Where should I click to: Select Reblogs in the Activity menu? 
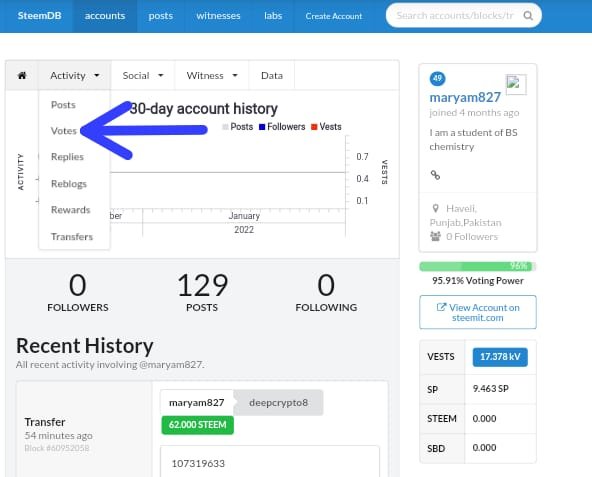[x=69, y=184]
